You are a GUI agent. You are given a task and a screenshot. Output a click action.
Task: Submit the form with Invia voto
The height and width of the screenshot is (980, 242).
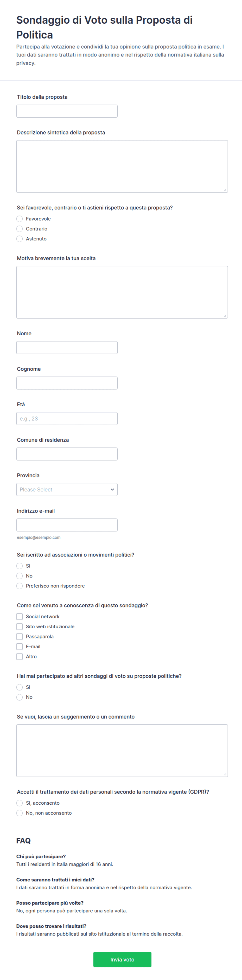pyautogui.click(x=122, y=959)
